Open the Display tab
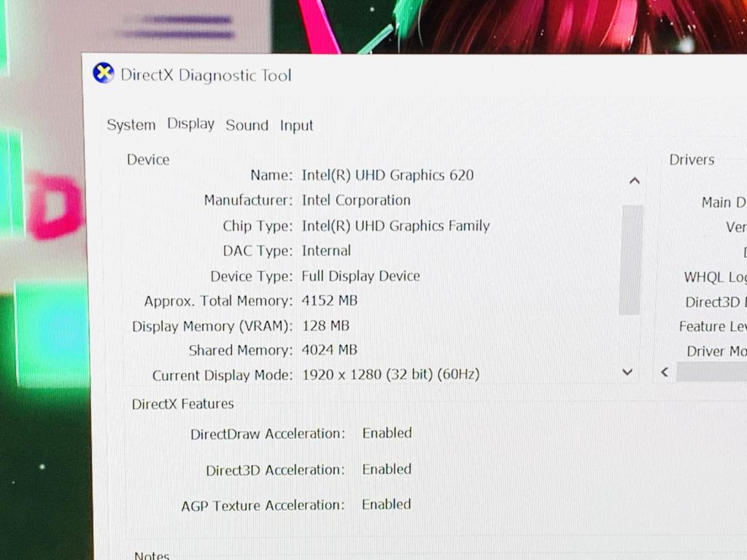 click(190, 124)
